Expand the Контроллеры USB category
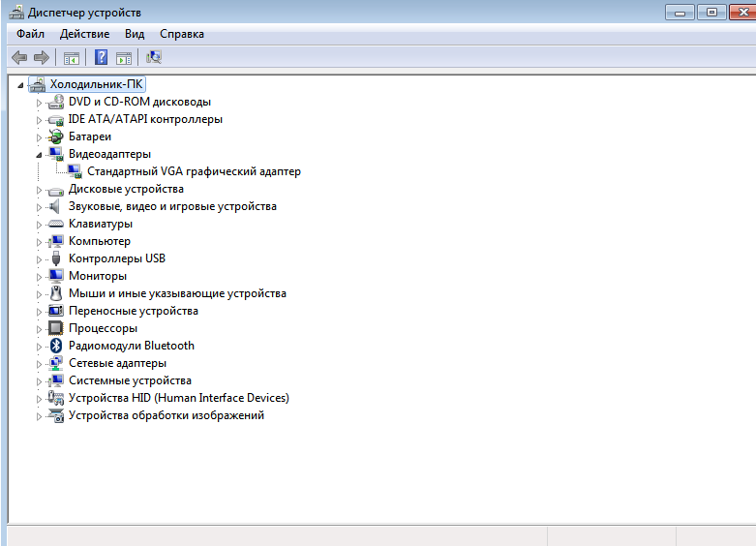This screenshot has width=756, height=546. coord(39,259)
